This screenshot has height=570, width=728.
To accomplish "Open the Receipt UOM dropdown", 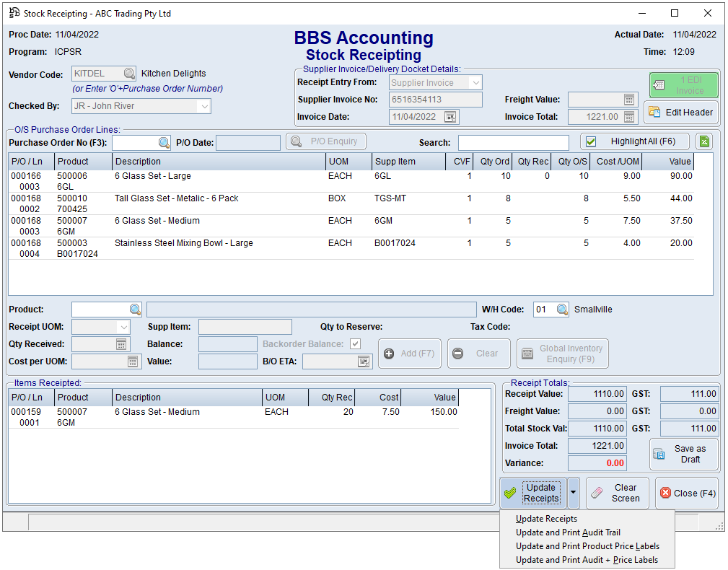I will tap(123, 327).
